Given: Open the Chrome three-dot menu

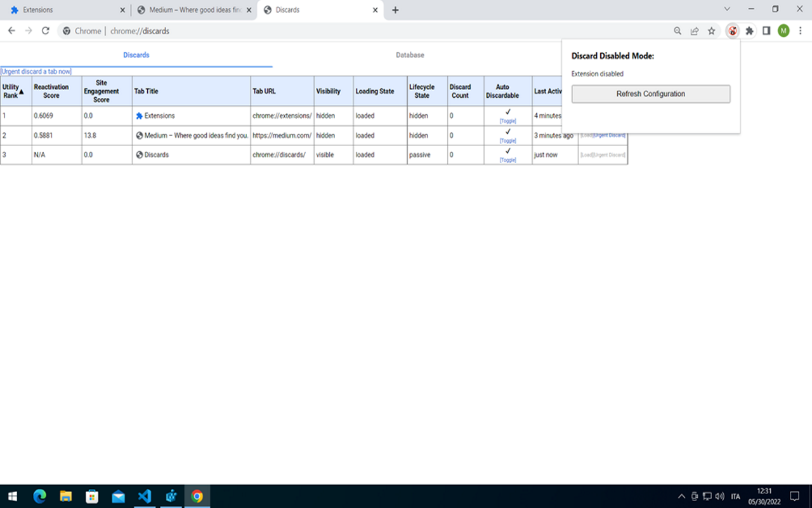Looking at the screenshot, I should (801, 30).
